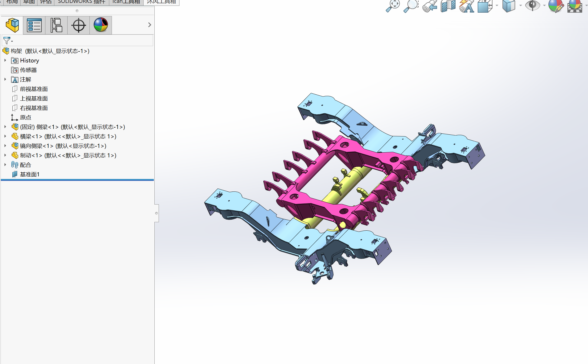This screenshot has width=588, height=364.
Task: Expand the 配合 mates folder
Action: [5, 165]
